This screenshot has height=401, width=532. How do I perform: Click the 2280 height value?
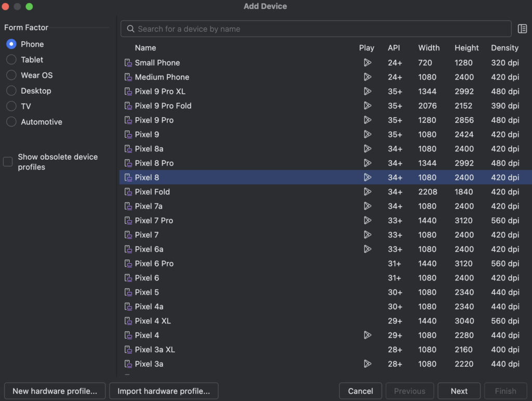pyautogui.click(x=464, y=335)
